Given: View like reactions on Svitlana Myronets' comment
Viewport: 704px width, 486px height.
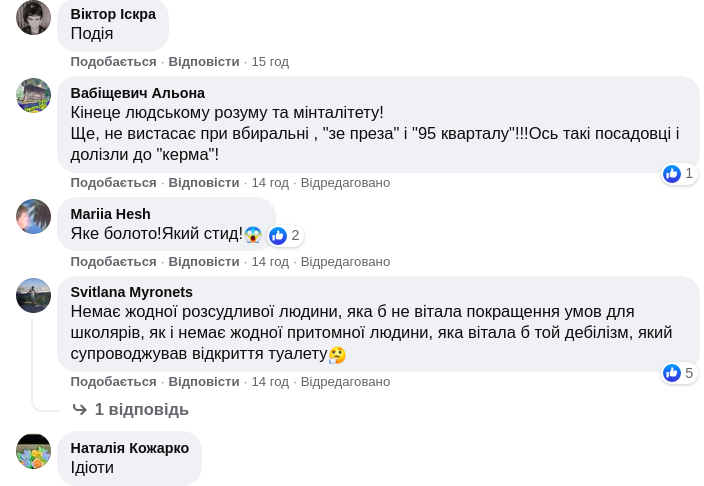Looking at the screenshot, I should pyautogui.click(x=679, y=373).
